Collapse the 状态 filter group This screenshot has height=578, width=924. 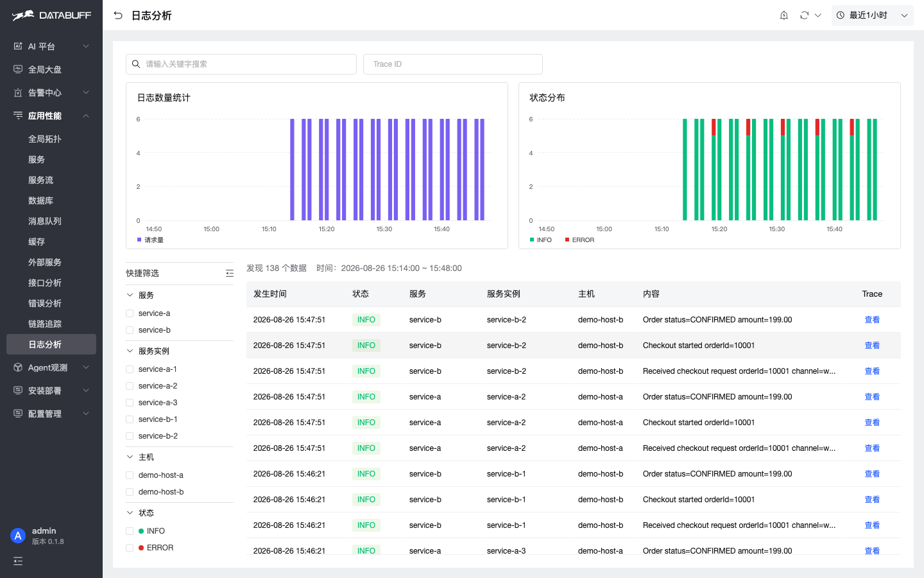(130, 513)
